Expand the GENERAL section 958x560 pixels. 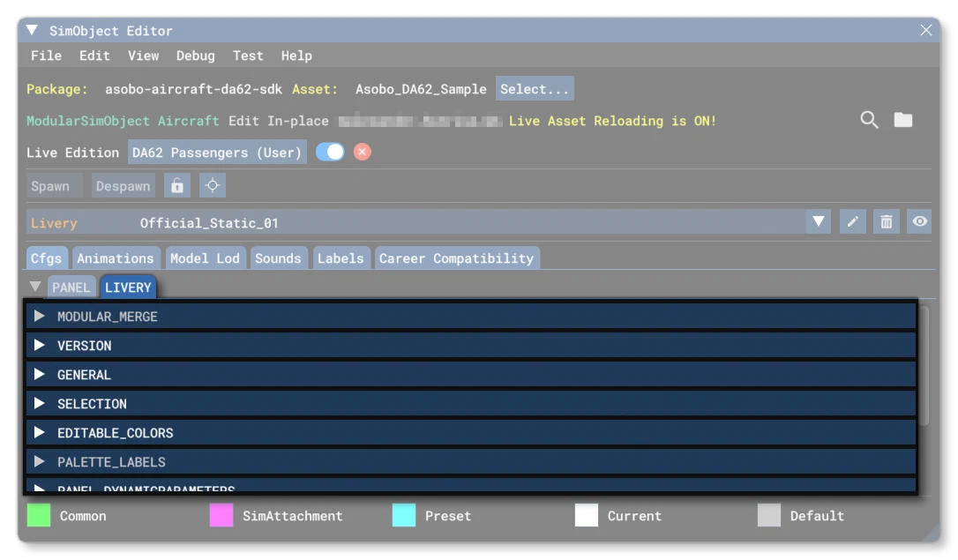coord(471,374)
